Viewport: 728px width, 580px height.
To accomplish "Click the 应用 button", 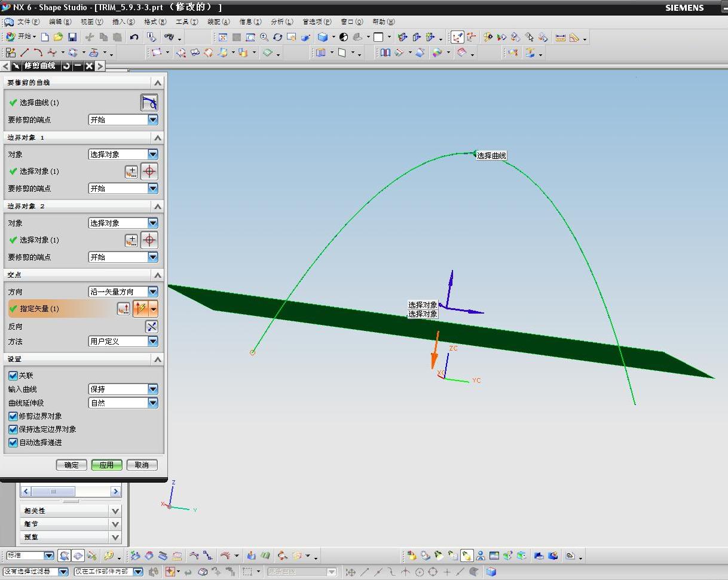I will 106,465.
